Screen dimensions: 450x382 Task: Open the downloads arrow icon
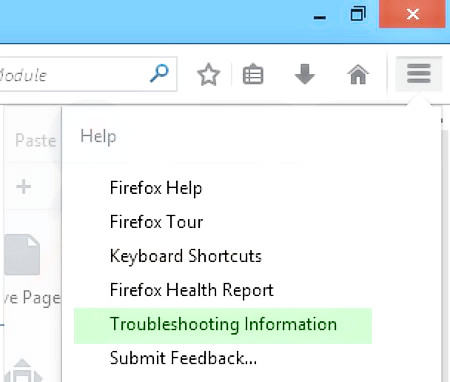(305, 74)
